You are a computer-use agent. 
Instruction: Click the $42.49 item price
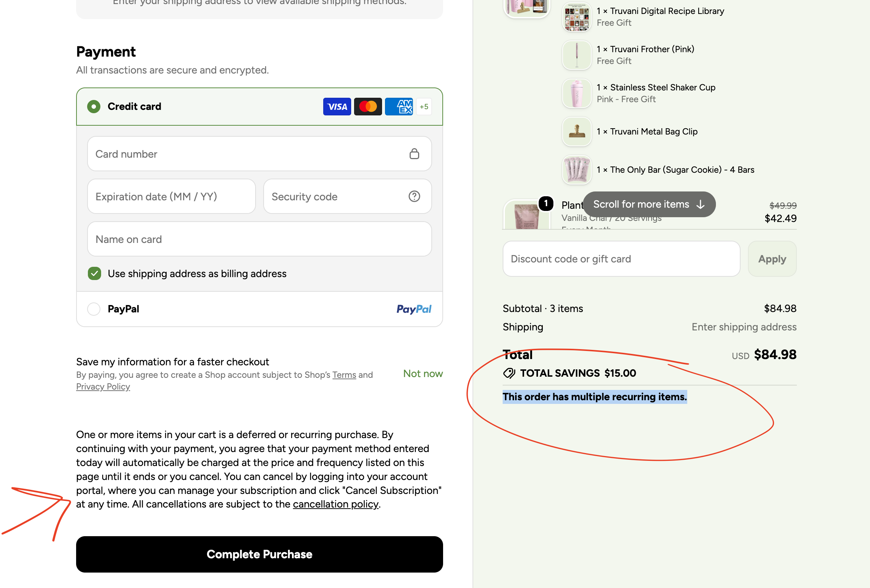click(781, 218)
